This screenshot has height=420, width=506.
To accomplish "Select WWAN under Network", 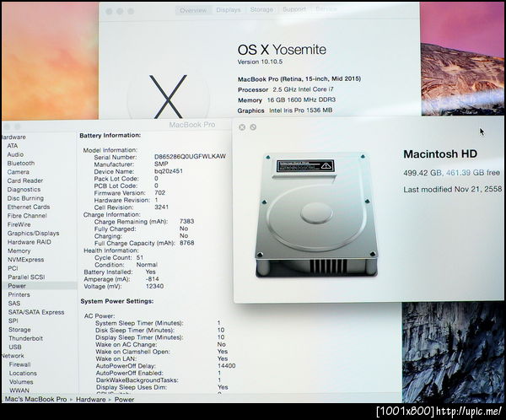I will pyautogui.click(x=19, y=390).
